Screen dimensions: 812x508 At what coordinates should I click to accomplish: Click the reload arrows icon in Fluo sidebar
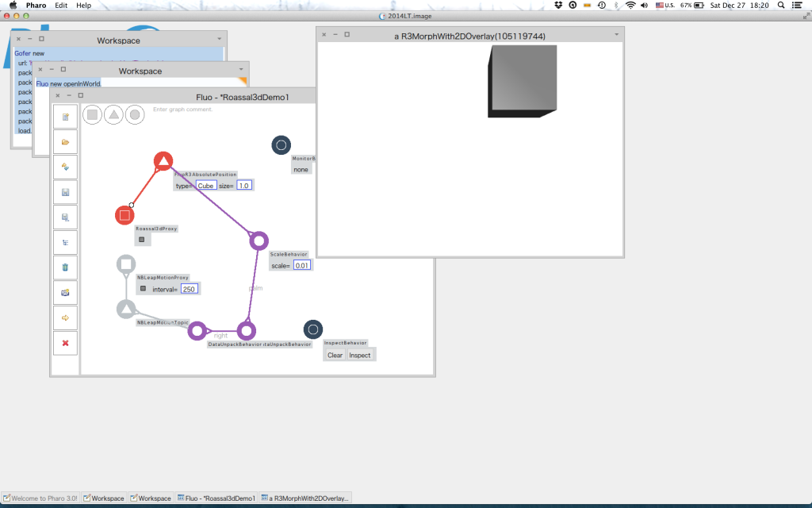65,167
